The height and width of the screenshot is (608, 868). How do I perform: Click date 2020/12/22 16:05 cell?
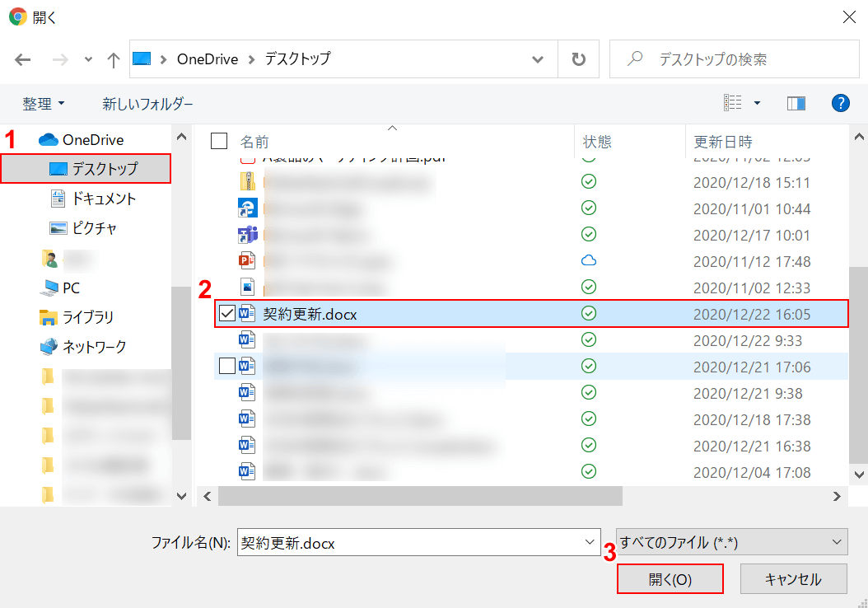(752, 314)
